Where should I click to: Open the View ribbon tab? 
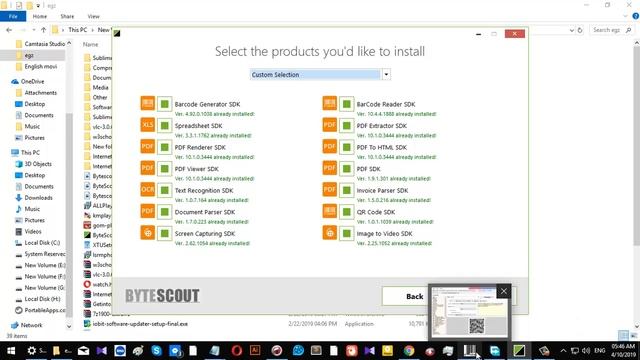(93, 16)
